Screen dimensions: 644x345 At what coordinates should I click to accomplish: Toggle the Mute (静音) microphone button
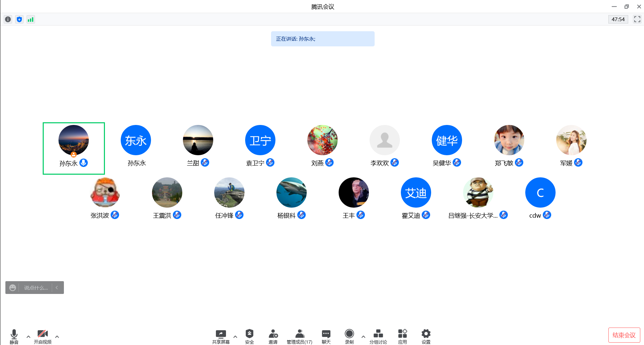point(14,336)
